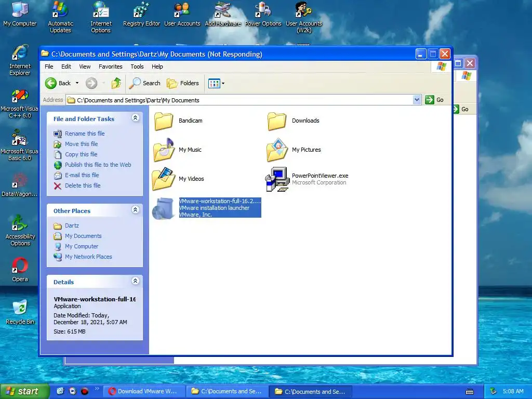Select the My Music folder

[177, 150]
